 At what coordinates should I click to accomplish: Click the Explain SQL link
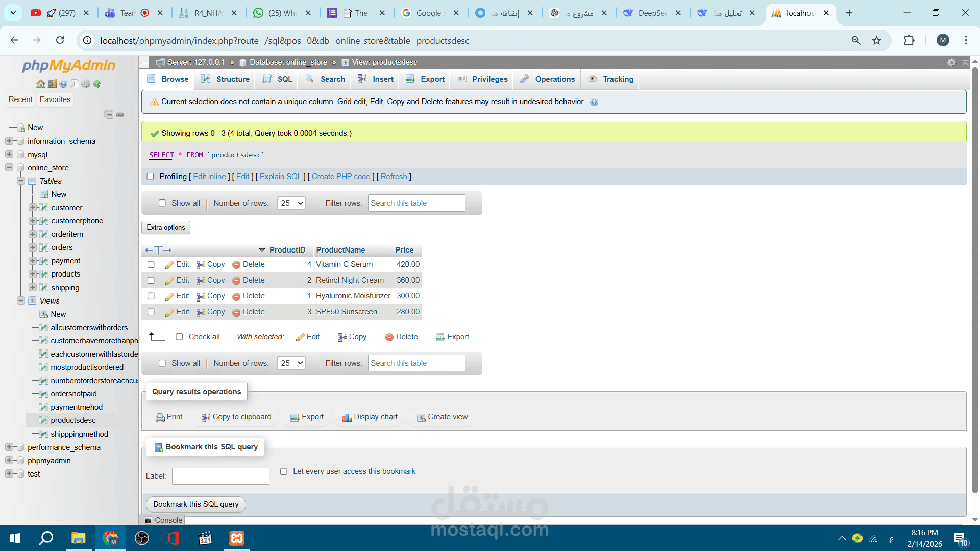click(280, 177)
